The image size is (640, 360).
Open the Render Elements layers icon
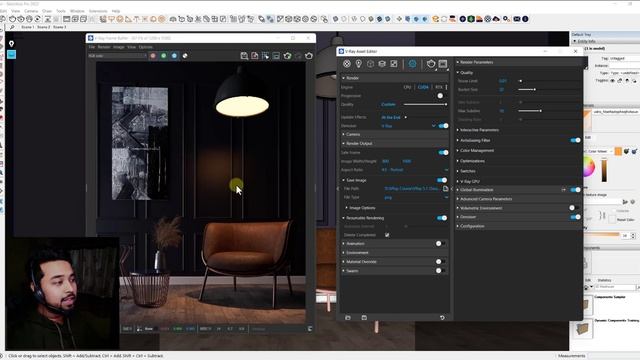pyautogui.click(x=382, y=64)
